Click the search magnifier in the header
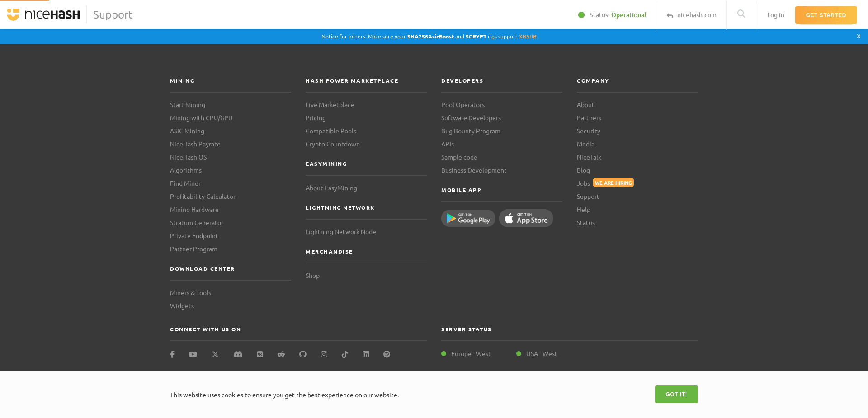868x418 pixels. 741,14
